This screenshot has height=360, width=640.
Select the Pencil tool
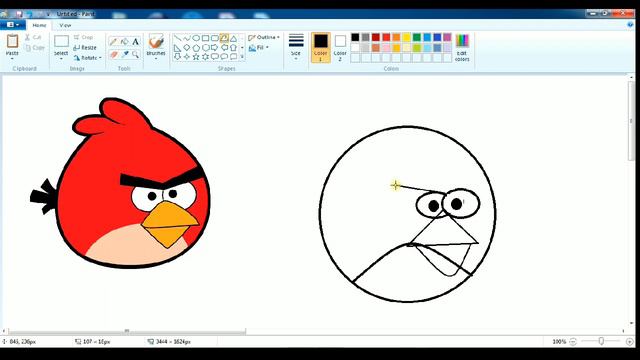(113, 41)
